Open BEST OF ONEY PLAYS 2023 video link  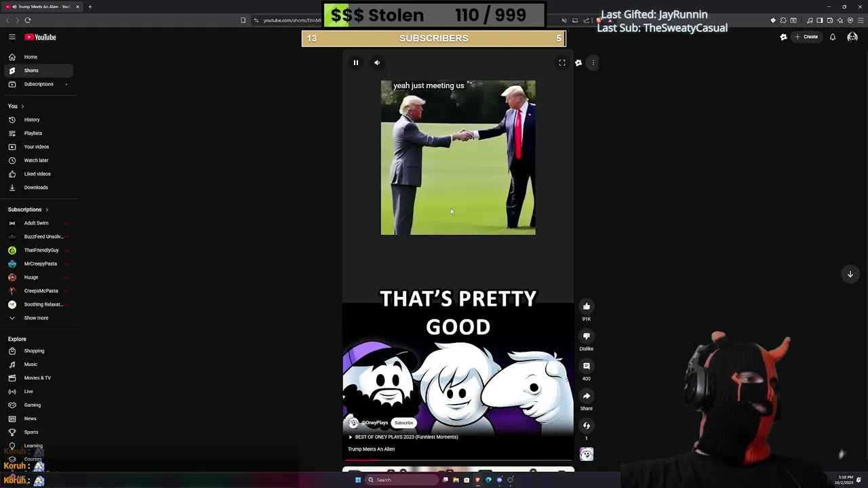pyautogui.click(x=406, y=437)
